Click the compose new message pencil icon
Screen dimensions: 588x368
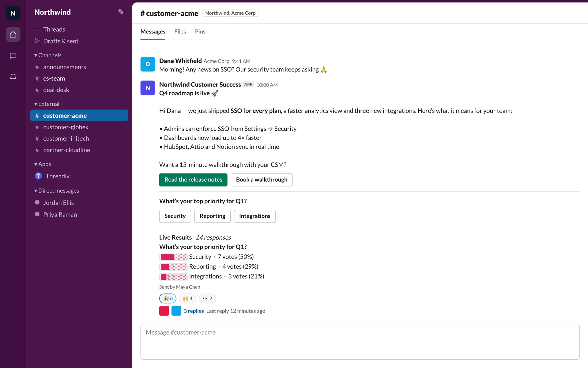tap(121, 12)
